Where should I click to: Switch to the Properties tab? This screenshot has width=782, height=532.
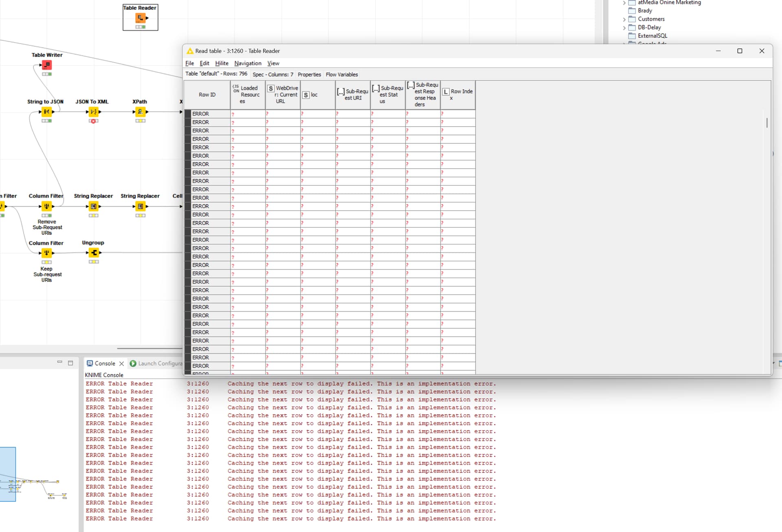click(x=309, y=75)
